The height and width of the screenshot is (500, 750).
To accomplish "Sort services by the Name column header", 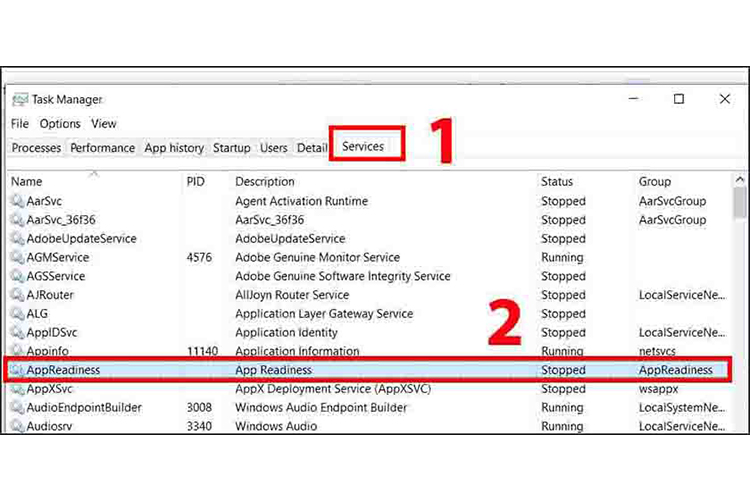I will 27,181.
